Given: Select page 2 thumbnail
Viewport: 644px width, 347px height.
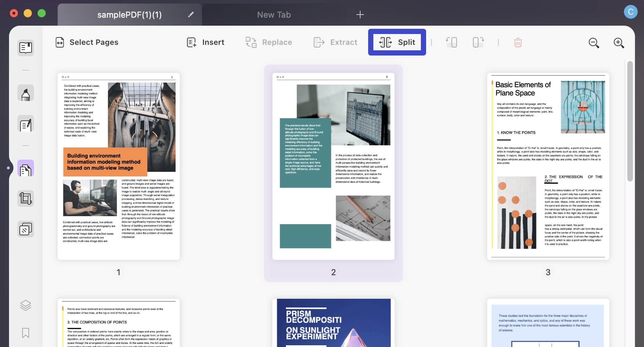Looking at the screenshot, I should click(x=333, y=166).
